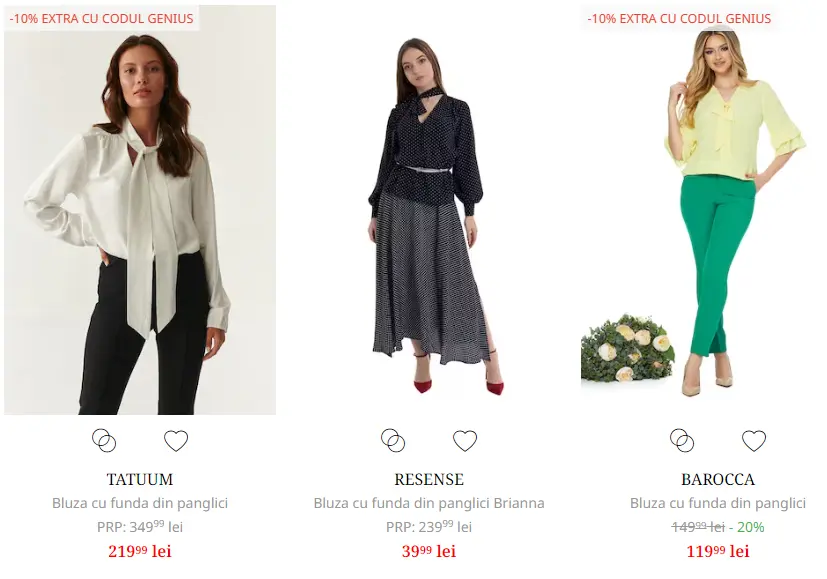Click compare icon under Resense blouse
This screenshot has height=579, width=827.
393,441
